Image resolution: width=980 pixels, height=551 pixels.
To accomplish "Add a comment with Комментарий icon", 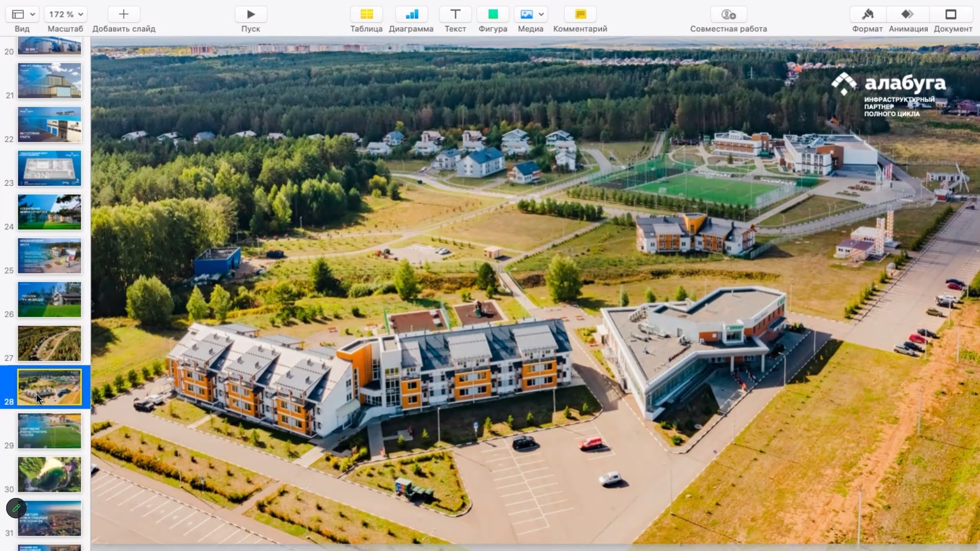I will [580, 14].
